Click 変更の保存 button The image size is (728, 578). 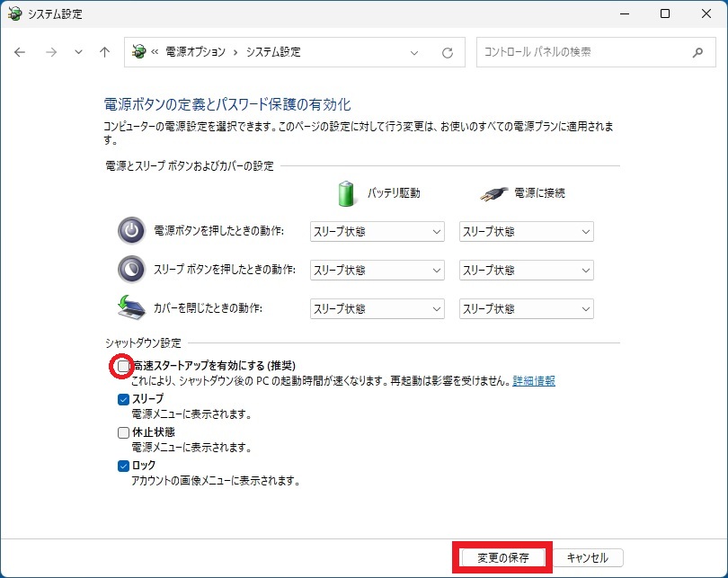pyautogui.click(x=502, y=557)
